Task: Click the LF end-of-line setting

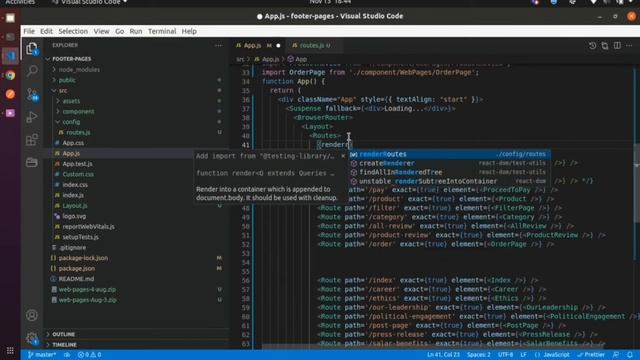Action: pyautogui.click(x=523, y=355)
